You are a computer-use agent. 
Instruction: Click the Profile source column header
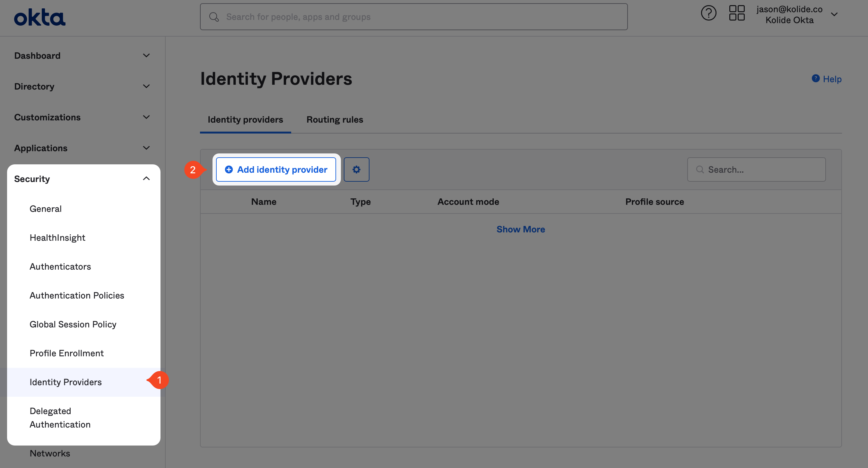[x=655, y=202]
